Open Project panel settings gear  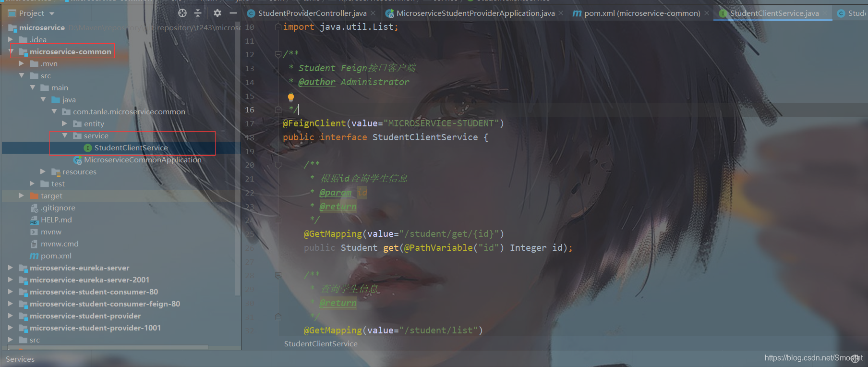217,13
